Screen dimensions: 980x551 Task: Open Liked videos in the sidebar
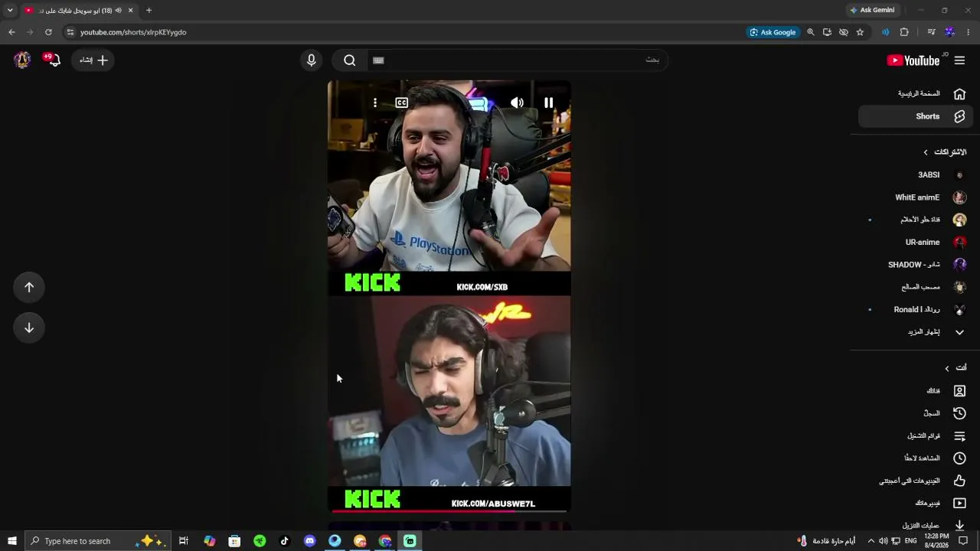coord(916,481)
